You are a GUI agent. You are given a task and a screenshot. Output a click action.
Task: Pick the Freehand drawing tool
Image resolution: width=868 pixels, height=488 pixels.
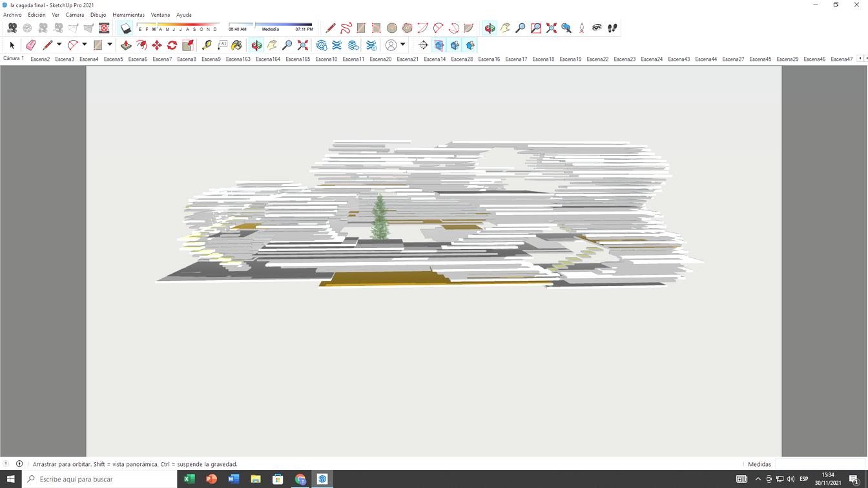coord(346,28)
